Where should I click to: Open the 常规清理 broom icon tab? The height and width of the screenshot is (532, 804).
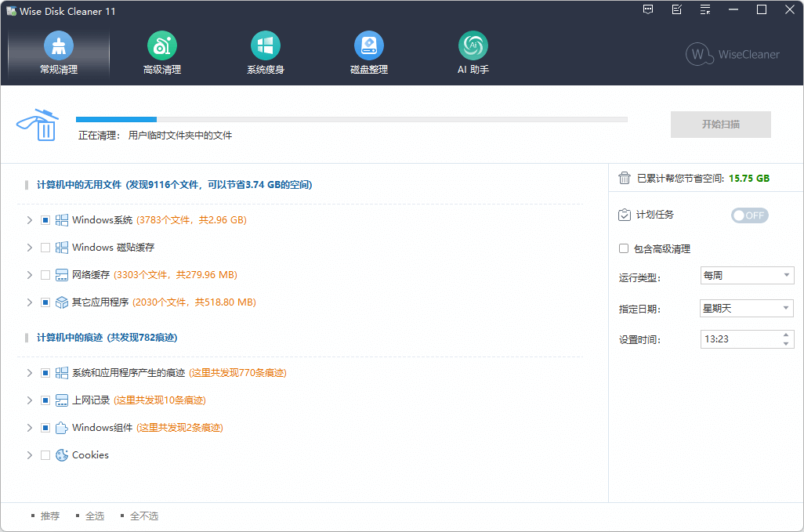click(x=59, y=53)
